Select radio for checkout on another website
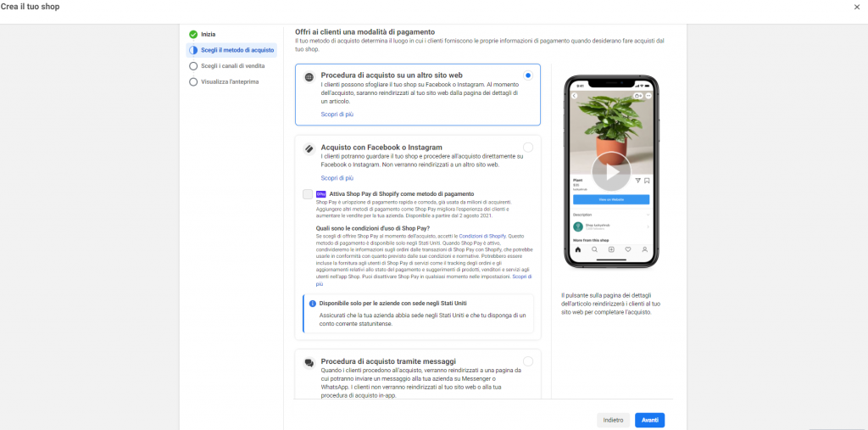 (x=528, y=75)
